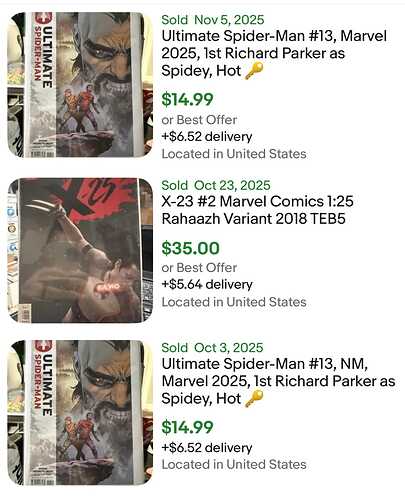Image resolution: width=405 pixels, height=500 pixels.
Task: Click the Nov 5 Spider-Man #13 listing title
Action: tap(274, 53)
